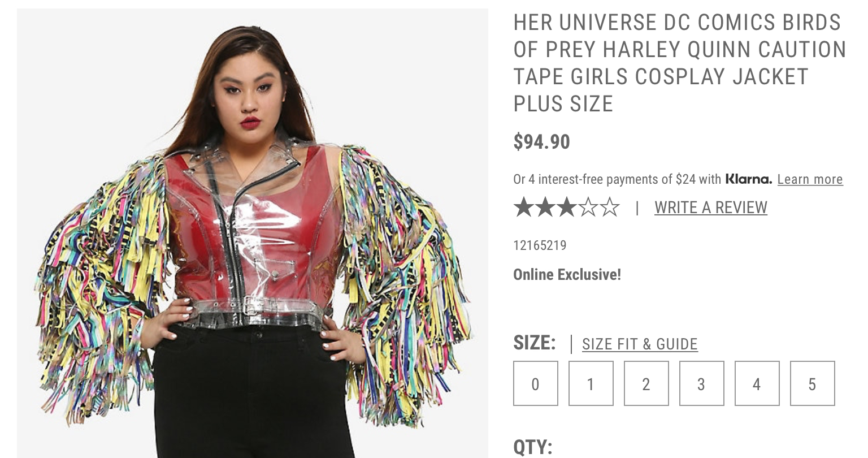The height and width of the screenshot is (458, 868).
Task: Pick size 5 box
Action: point(813,383)
